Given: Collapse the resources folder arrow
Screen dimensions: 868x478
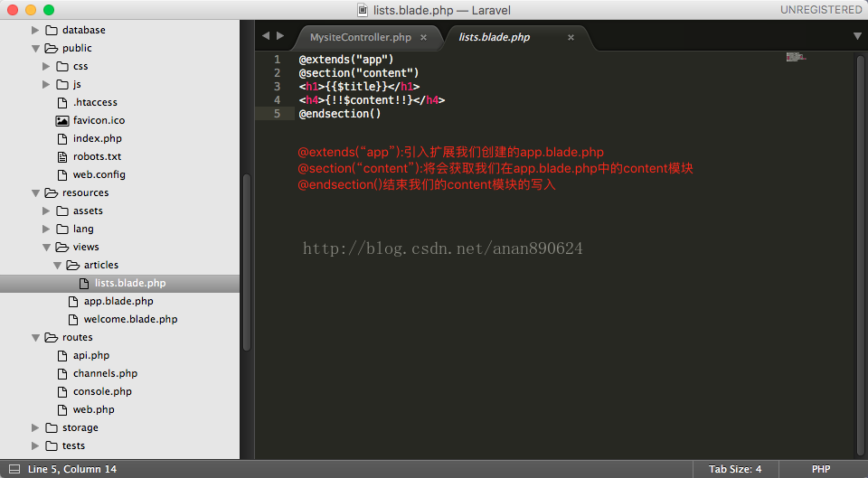Looking at the screenshot, I should pos(35,193).
